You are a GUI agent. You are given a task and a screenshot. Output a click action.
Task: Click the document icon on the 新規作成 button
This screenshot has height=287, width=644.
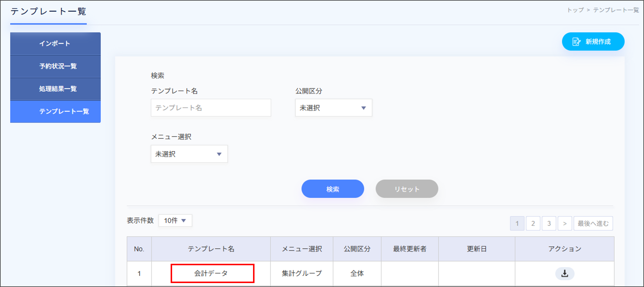[x=576, y=41]
